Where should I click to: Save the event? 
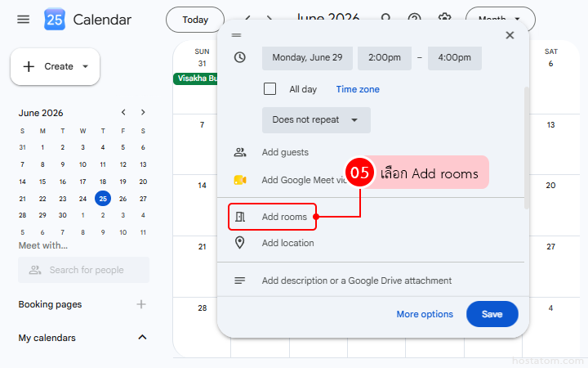[492, 314]
